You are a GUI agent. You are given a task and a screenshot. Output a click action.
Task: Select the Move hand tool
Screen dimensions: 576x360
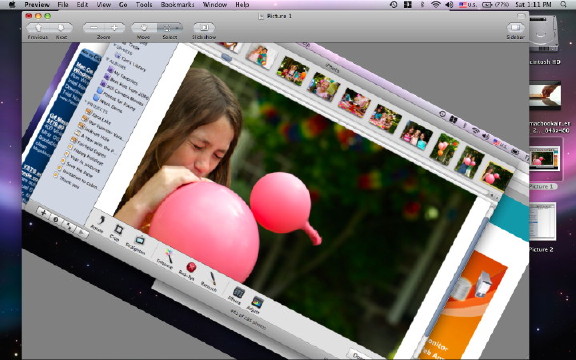[144, 28]
